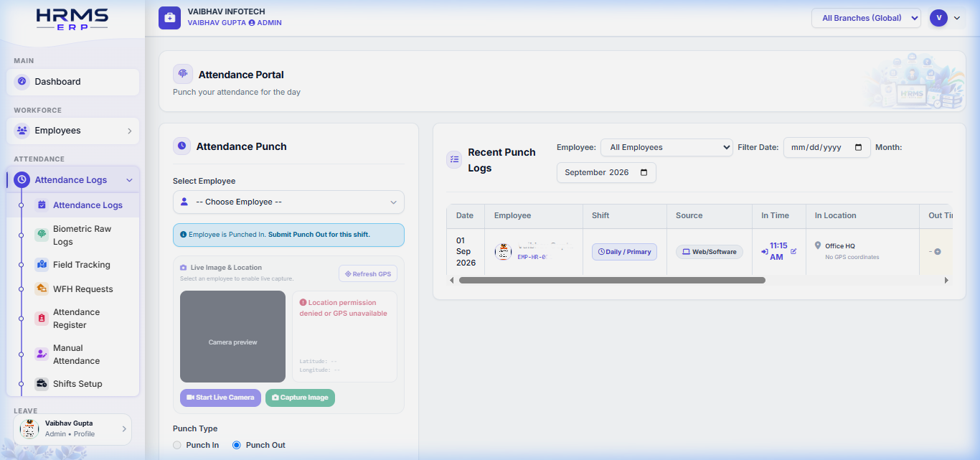Click the edit pencil beside 11:15 AM
The image size is (980, 460).
[x=793, y=251]
